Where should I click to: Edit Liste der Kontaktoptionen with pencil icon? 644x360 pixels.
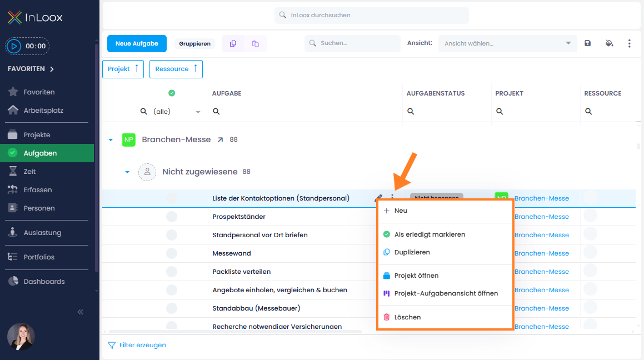pos(378,198)
